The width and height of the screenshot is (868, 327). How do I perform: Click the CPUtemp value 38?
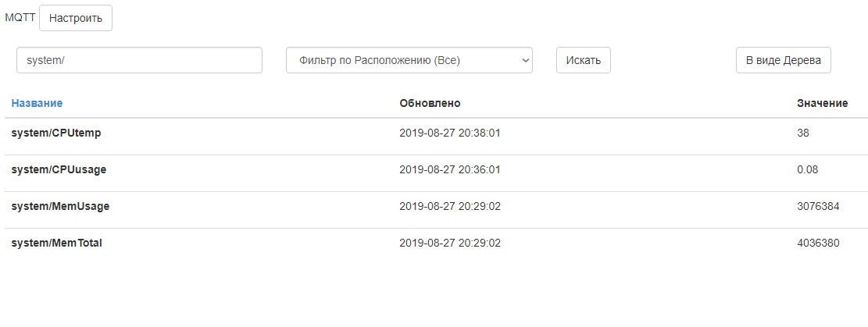pos(803,133)
